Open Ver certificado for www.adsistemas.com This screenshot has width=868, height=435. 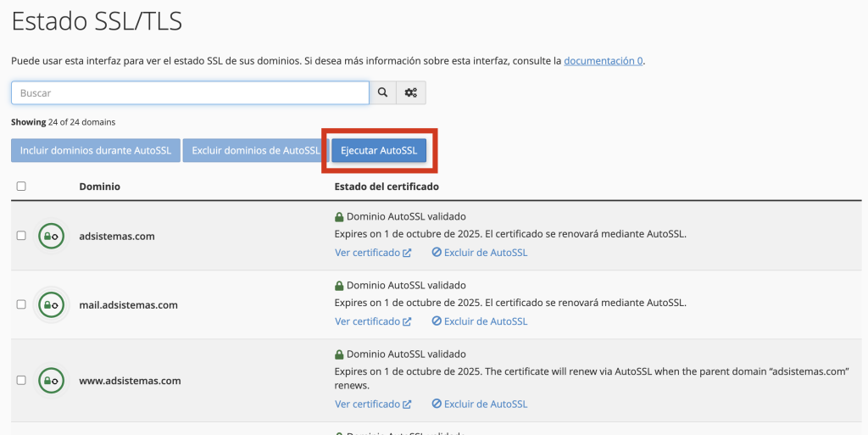372,404
